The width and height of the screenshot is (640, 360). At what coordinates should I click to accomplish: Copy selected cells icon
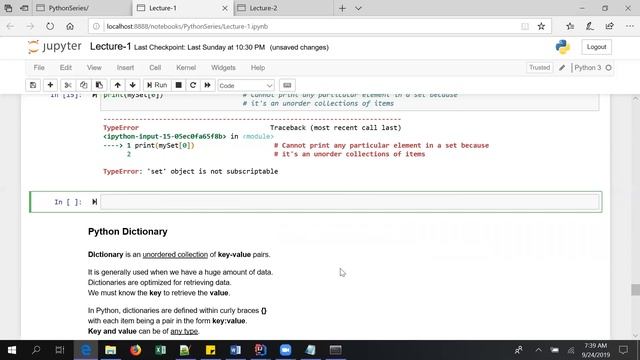point(83,85)
